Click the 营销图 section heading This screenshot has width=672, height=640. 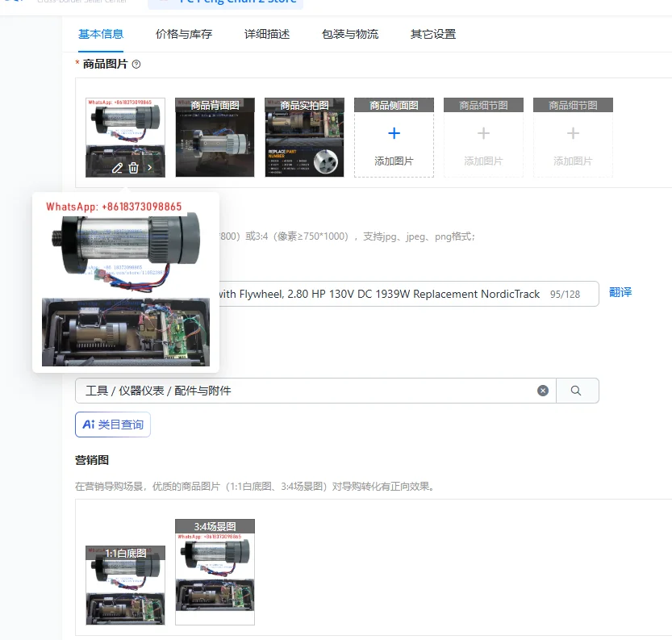click(92, 460)
